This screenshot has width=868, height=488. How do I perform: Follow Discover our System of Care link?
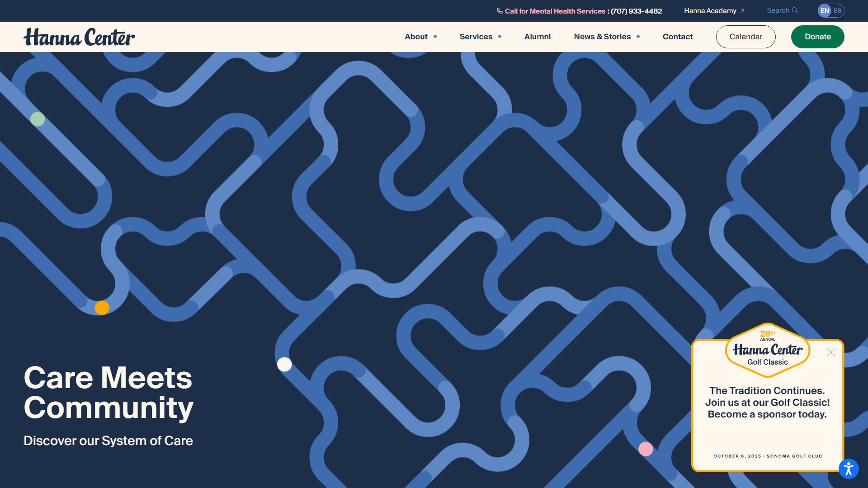[x=108, y=441]
